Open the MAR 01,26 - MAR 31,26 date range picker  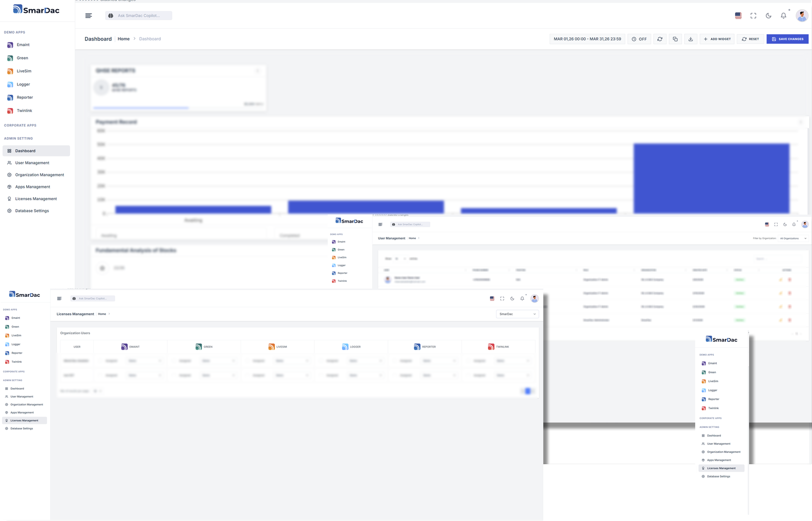(587, 39)
